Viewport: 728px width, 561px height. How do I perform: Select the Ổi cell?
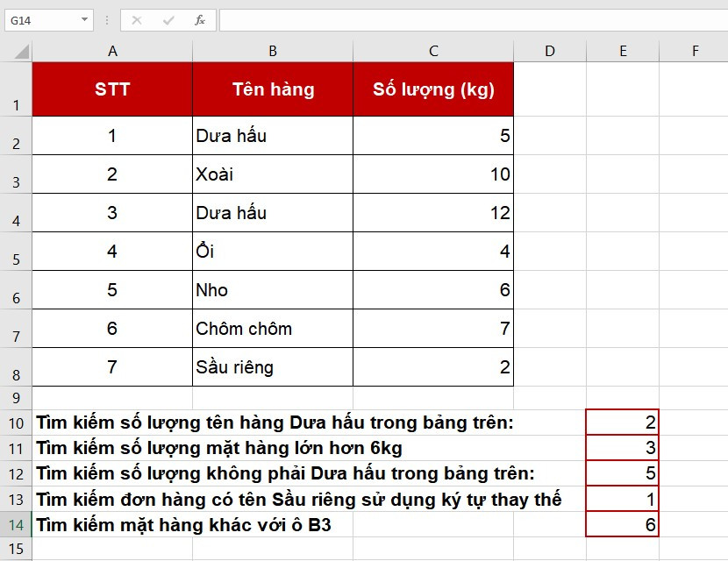(273, 251)
